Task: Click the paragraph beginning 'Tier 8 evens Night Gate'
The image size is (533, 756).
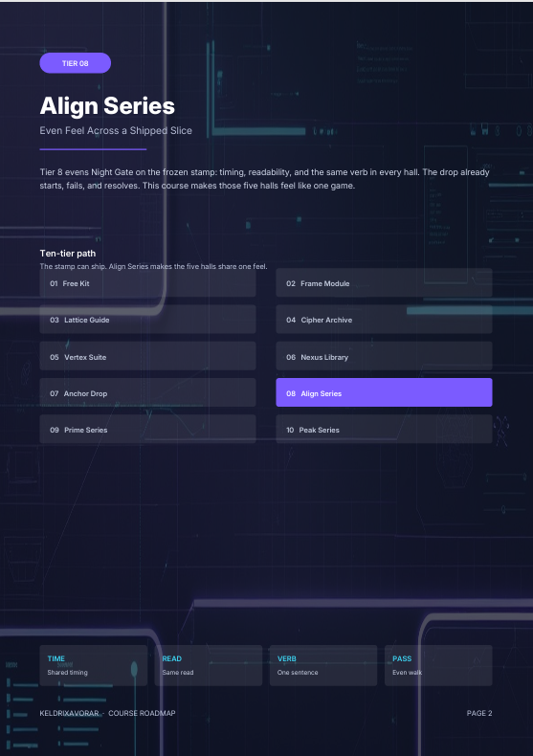Action: [x=264, y=179]
